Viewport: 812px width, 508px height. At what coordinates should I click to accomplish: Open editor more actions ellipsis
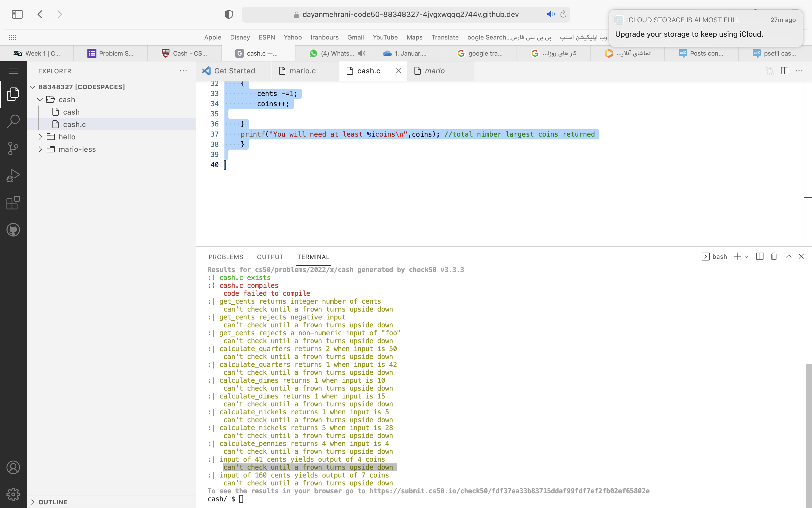pyautogui.click(x=799, y=71)
